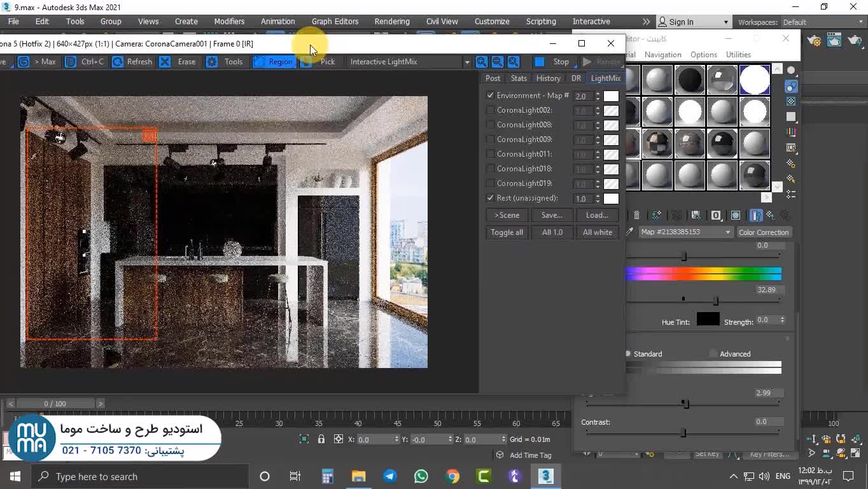Click the Hue Tint black color swatch
The height and width of the screenshot is (489, 868).
coord(708,320)
